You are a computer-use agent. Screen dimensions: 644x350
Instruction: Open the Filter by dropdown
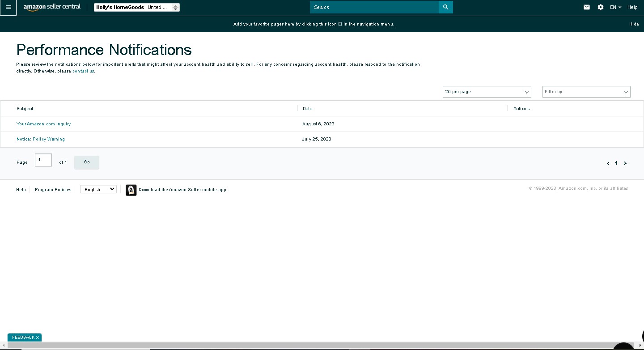586,92
